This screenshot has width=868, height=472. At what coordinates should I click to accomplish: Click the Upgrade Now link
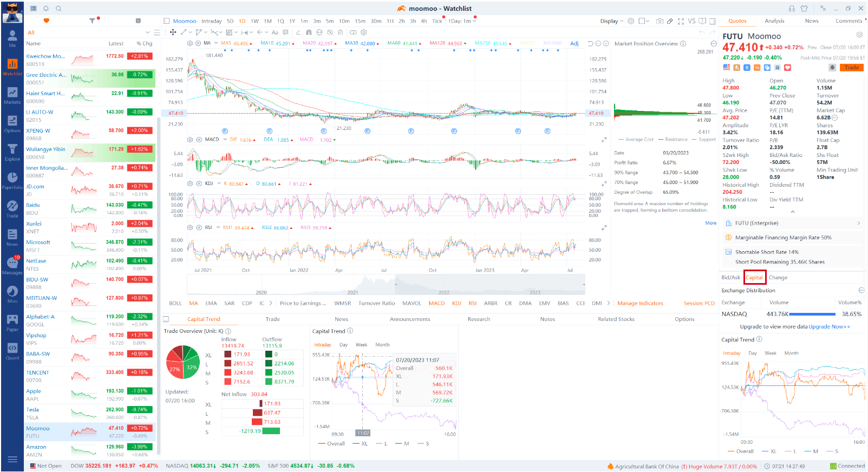coord(829,326)
